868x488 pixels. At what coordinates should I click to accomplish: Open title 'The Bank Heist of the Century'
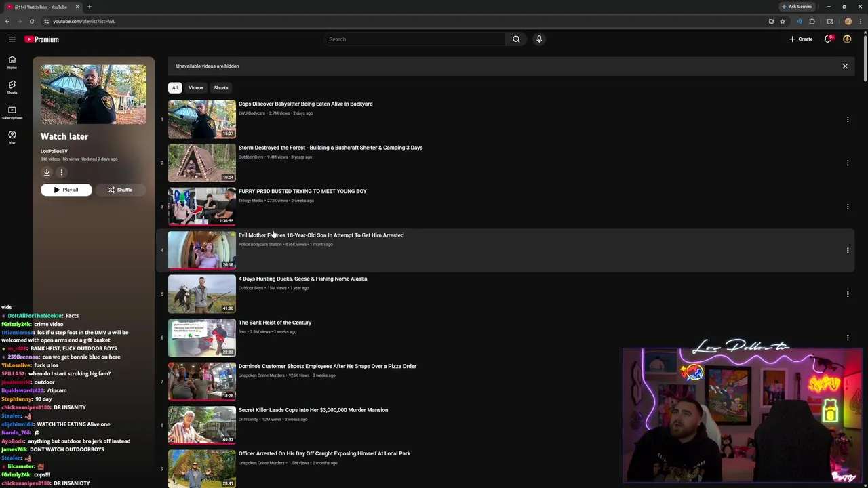click(x=275, y=323)
